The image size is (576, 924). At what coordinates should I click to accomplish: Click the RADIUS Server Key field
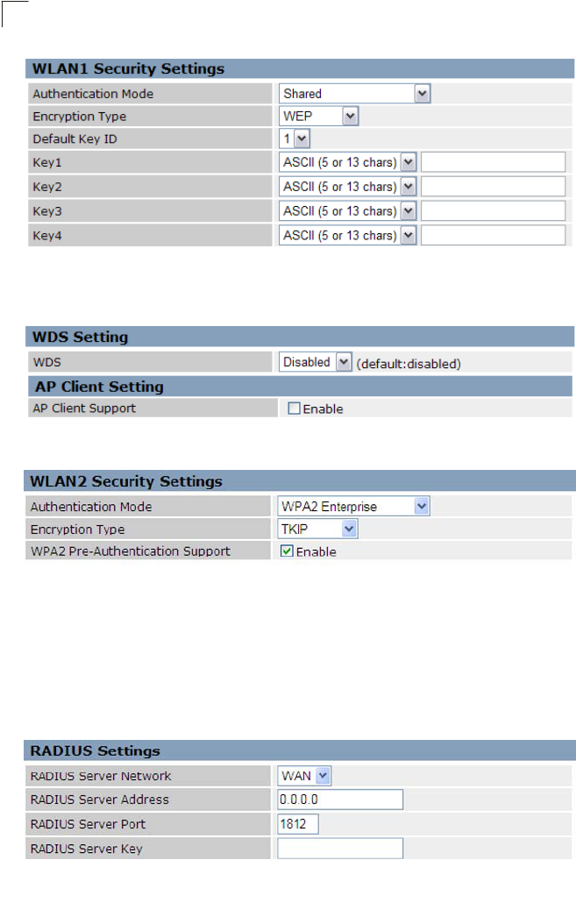coord(340,849)
